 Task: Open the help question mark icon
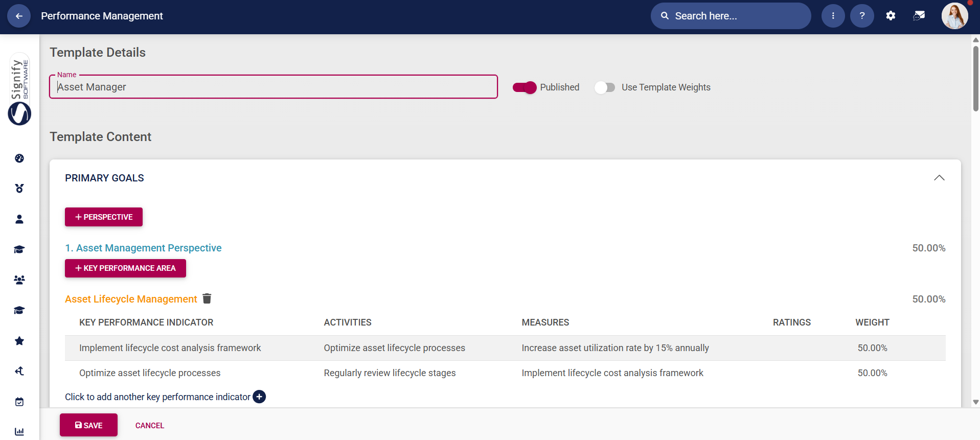pyautogui.click(x=862, y=16)
